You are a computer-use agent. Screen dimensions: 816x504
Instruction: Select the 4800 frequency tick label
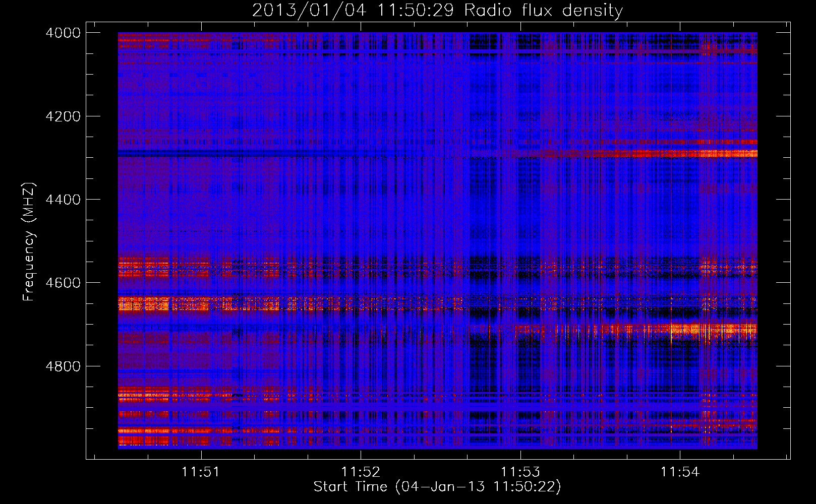(x=63, y=366)
